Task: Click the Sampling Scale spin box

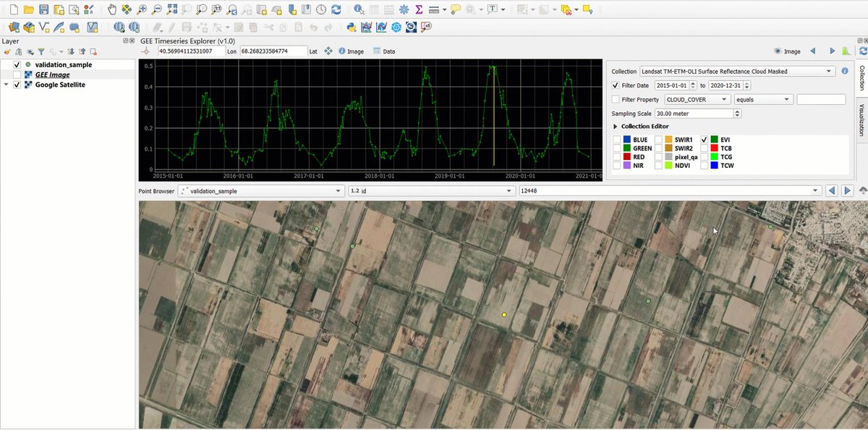Action: [x=697, y=114]
